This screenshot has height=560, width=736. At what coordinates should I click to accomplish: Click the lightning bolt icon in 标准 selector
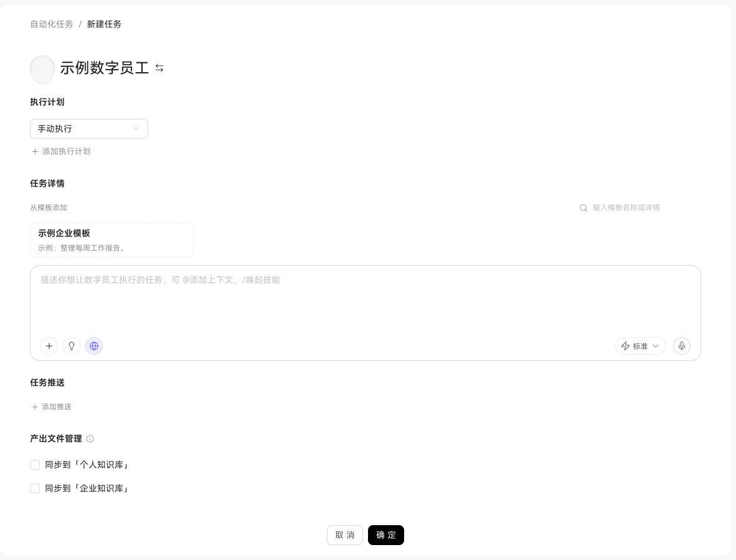pyautogui.click(x=625, y=346)
